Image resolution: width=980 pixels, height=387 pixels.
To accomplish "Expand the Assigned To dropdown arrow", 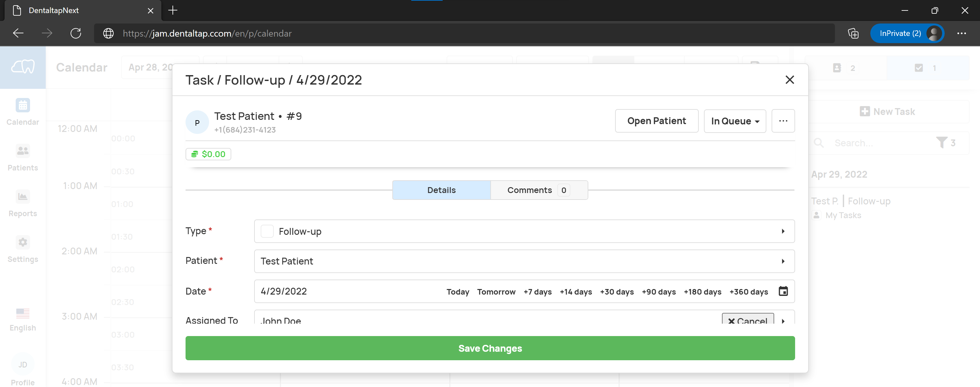I will 783,321.
